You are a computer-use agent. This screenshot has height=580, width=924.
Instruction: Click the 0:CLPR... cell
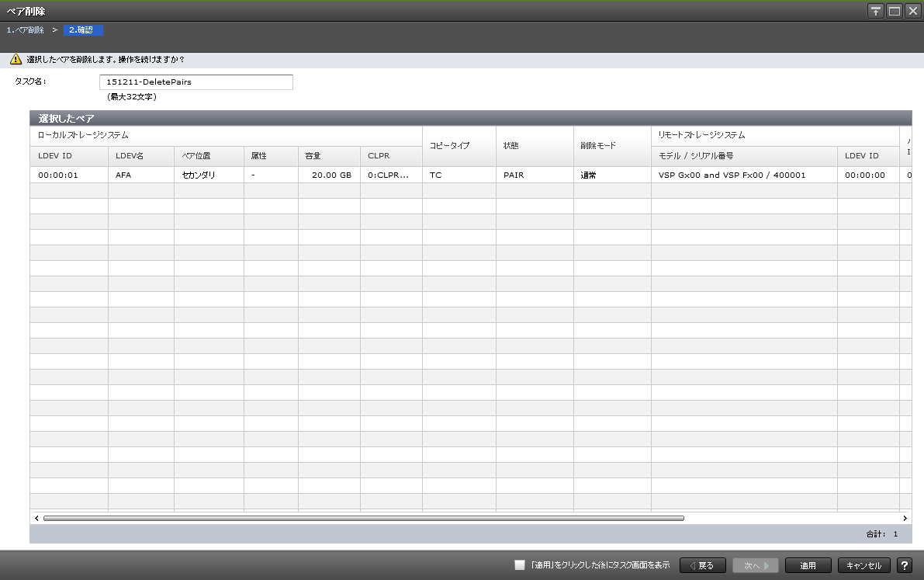click(391, 175)
